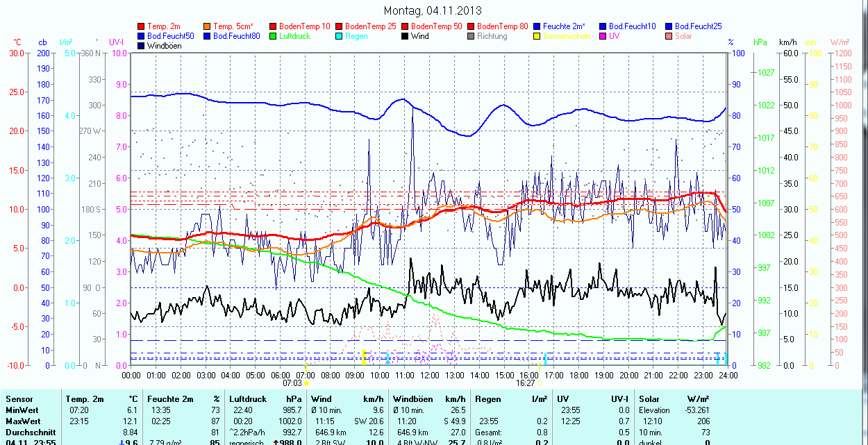Click the Windböen column header in table
Viewport: 868px width, 445px height.
click(x=412, y=399)
